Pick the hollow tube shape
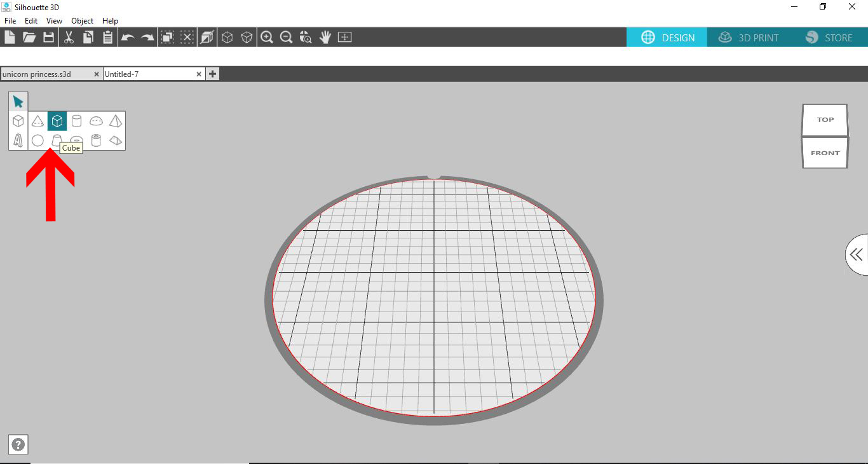This screenshot has height=464, width=868. 96,140
